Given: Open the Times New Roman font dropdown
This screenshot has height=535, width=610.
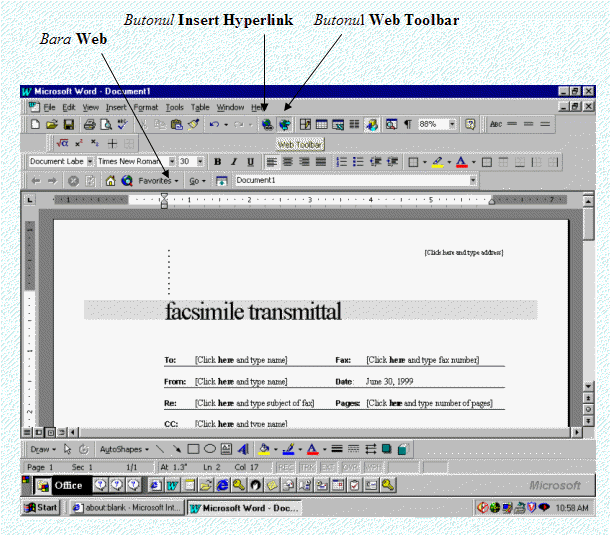Looking at the screenshot, I should (x=172, y=161).
